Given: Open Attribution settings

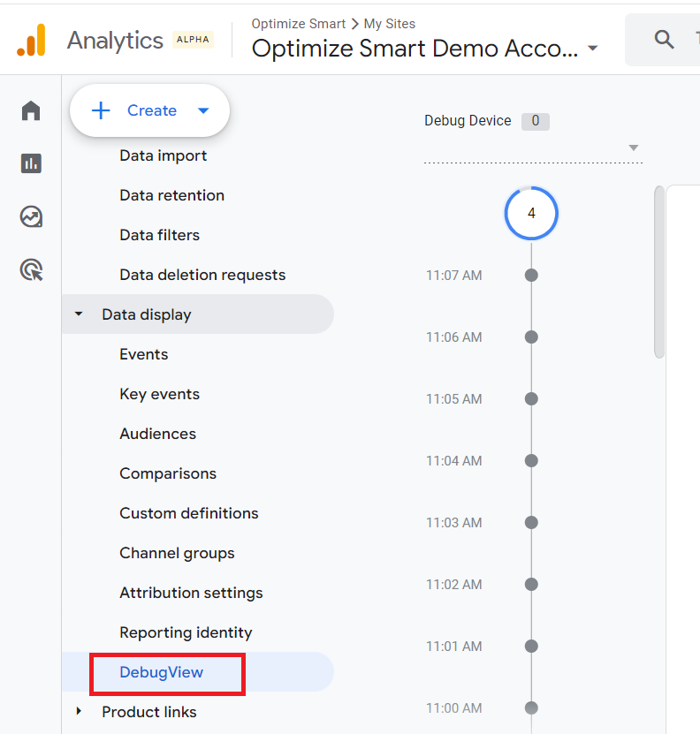Looking at the screenshot, I should [191, 593].
